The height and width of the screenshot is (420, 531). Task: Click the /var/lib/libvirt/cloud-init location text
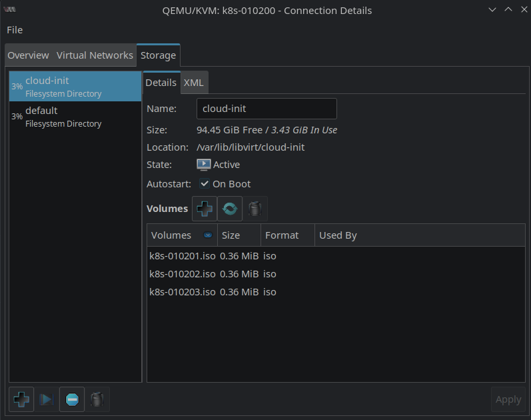[x=251, y=147]
